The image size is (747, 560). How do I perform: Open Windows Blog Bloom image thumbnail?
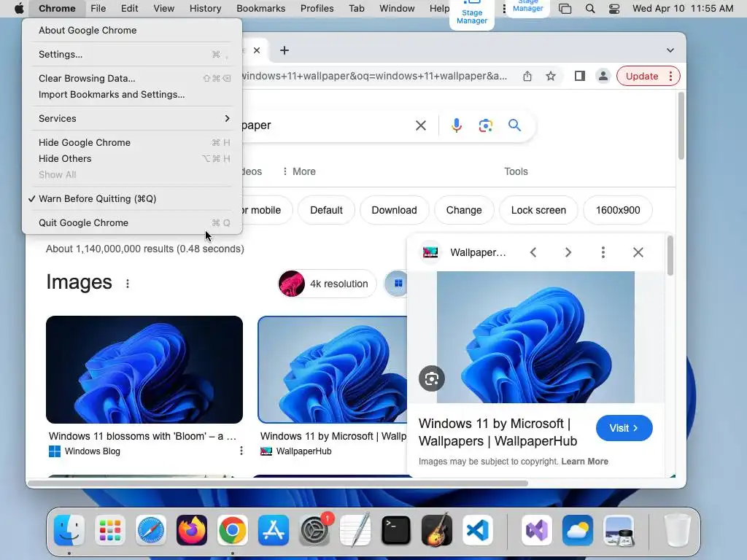[x=144, y=370]
